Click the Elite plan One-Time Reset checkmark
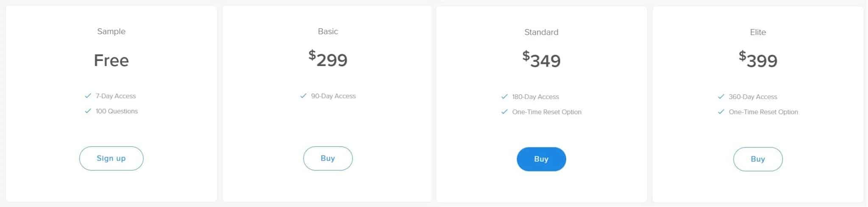 tap(721, 112)
